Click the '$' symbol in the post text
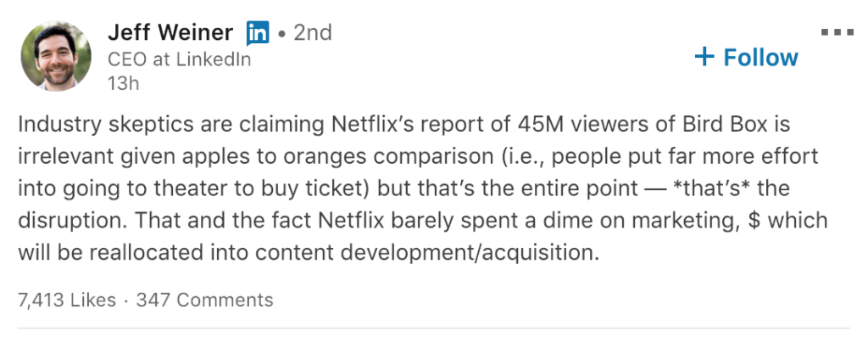This screenshot has height=337, width=868. [753, 221]
